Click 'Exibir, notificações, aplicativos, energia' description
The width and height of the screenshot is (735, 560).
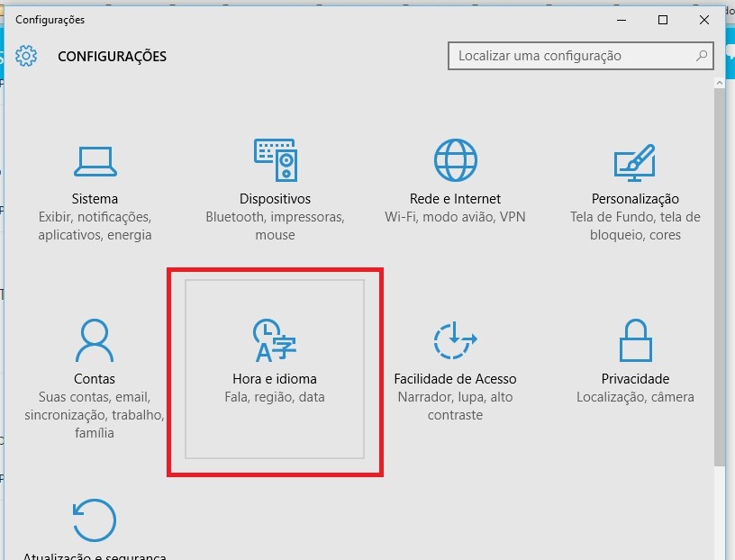95,226
